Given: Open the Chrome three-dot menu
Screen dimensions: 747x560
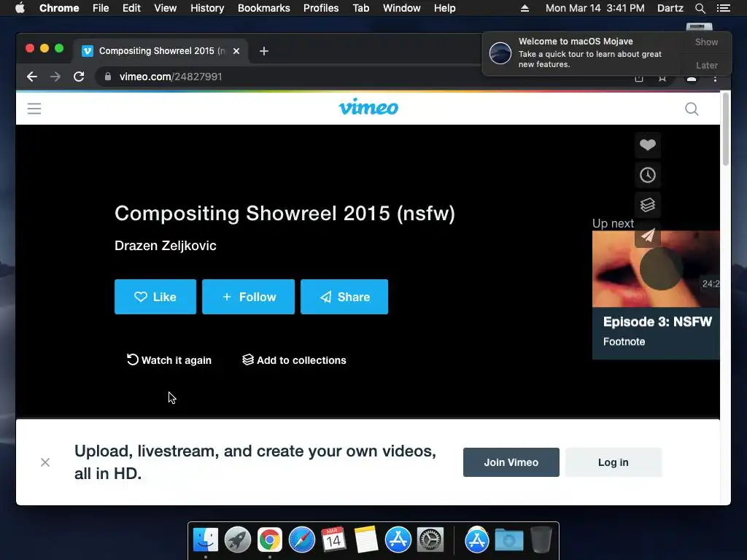Looking at the screenshot, I should pyautogui.click(x=715, y=78).
